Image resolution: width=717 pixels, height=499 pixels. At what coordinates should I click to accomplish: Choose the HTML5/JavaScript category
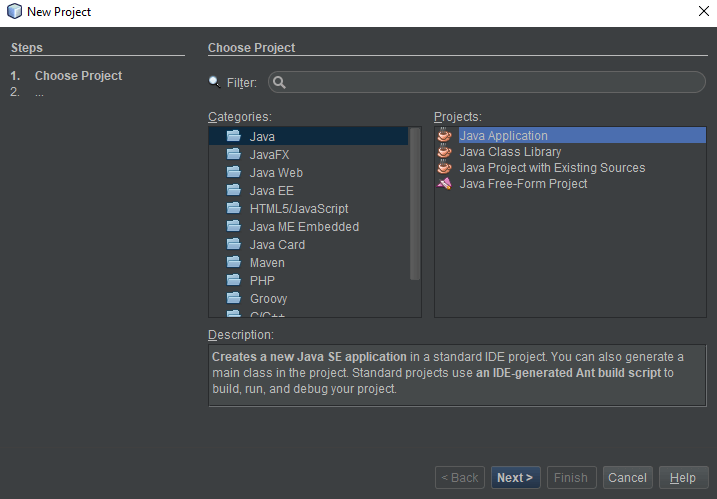pyautogui.click(x=308, y=209)
